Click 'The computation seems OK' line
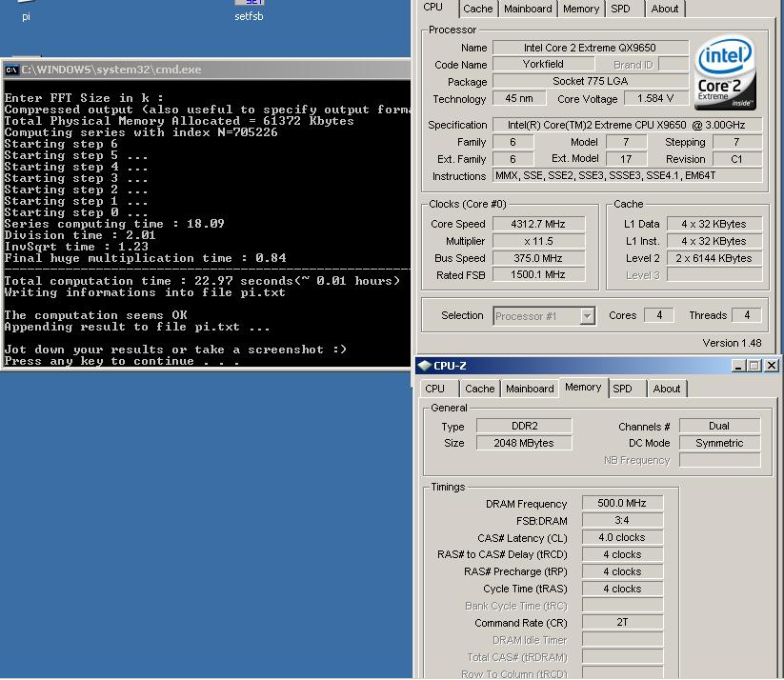The height and width of the screenshot is (680, 784). pos(95,315)
